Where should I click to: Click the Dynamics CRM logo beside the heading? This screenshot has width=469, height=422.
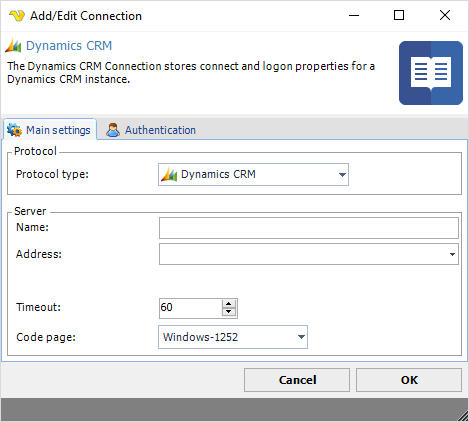(x=13, y=45)
